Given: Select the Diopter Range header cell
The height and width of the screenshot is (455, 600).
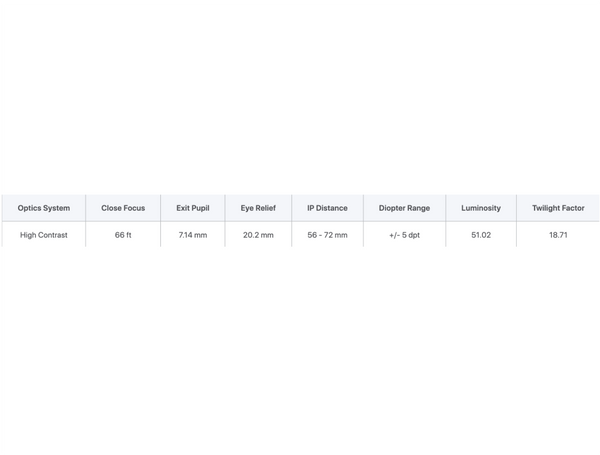Looking at the screenshot, I should pos(404,208).
